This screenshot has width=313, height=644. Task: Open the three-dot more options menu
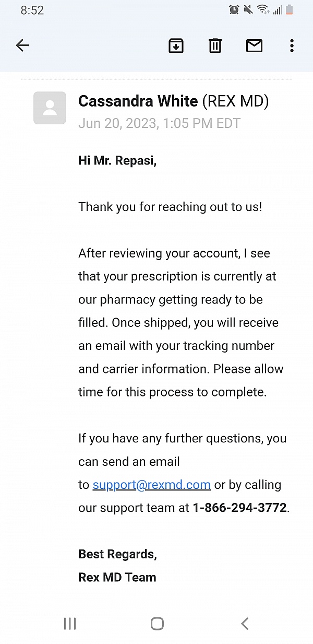pyautogui.click(x=292, y=46)
